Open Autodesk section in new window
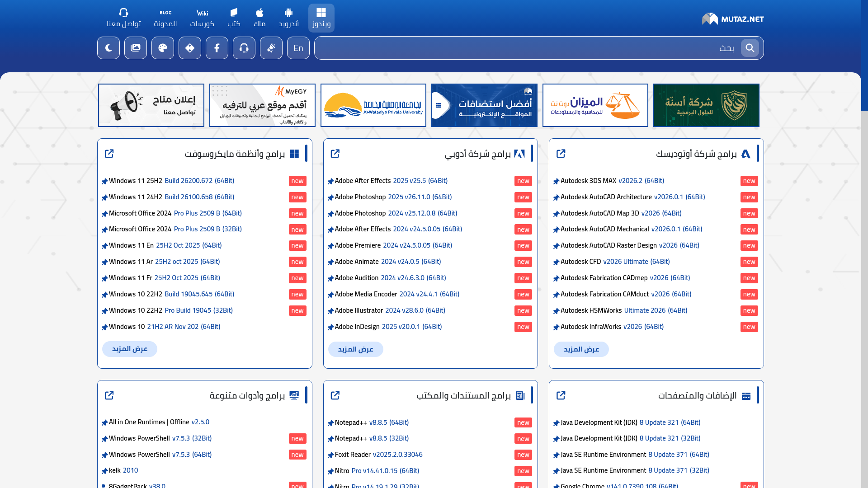The height and width of the screenshot is (488, 868). pos(561,154)
